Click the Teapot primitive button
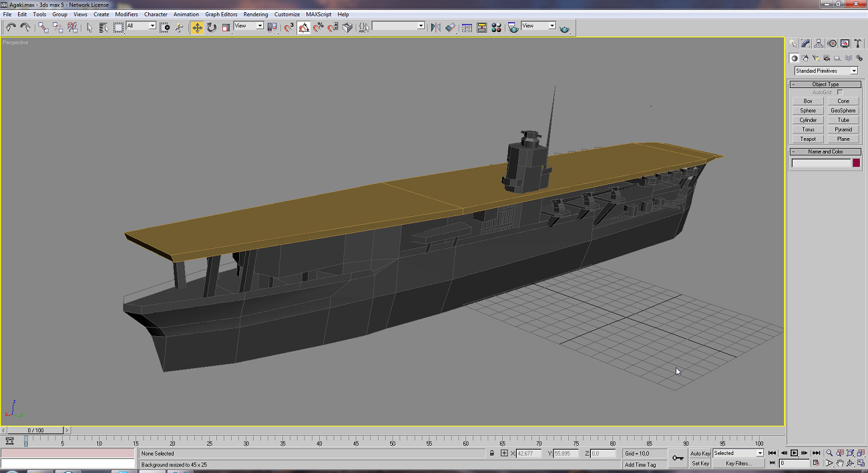The height and width of the screenshot is (473, 868). (808, 139)
